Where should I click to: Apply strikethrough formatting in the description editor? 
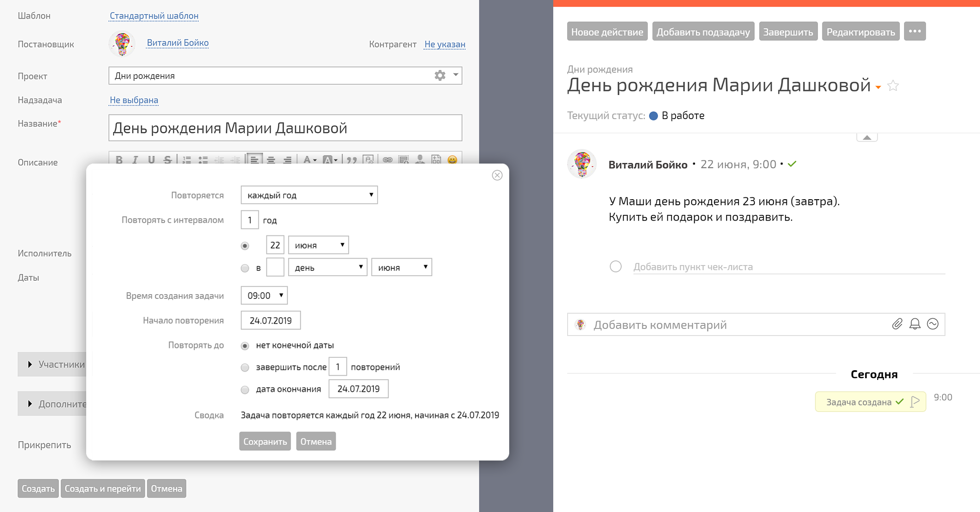[x=167, y=160]
